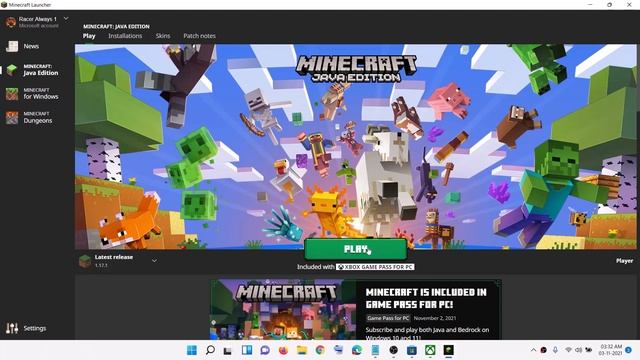
Task: Expand the account dropdown chevron
Action: [x=66, y=19]
